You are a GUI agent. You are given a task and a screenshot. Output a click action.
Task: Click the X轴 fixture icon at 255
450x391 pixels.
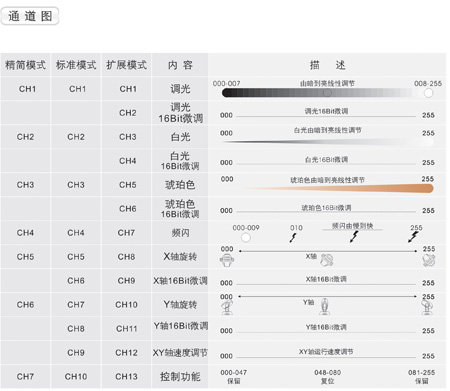tap(429, 260)
